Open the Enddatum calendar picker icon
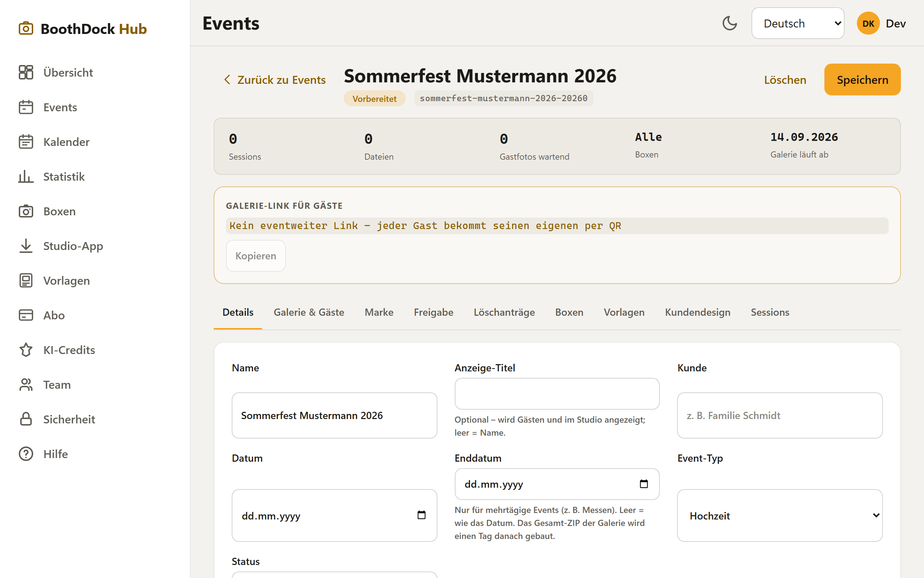The height and width of the screenshot is (578, 924). point(644,484)
